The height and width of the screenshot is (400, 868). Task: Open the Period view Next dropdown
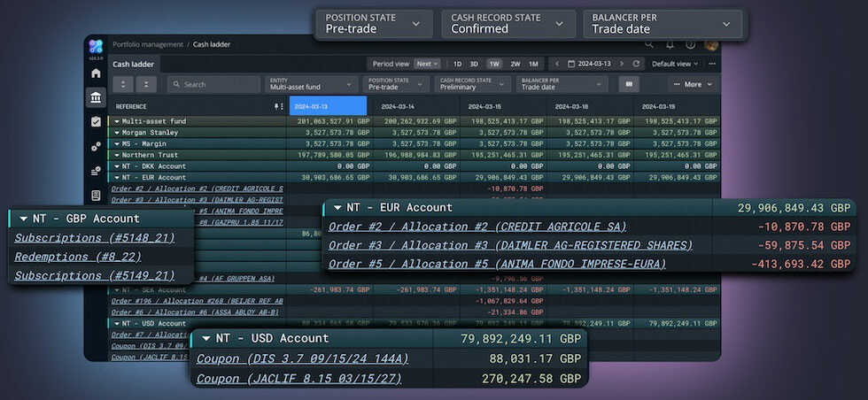point(427,64)
